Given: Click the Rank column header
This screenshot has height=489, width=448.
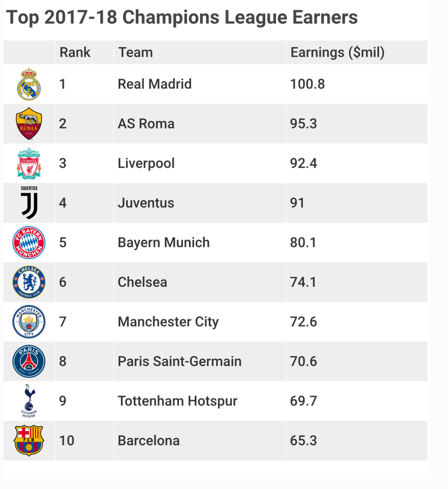Looking at the screenshot, I should [x=75, y=52].
